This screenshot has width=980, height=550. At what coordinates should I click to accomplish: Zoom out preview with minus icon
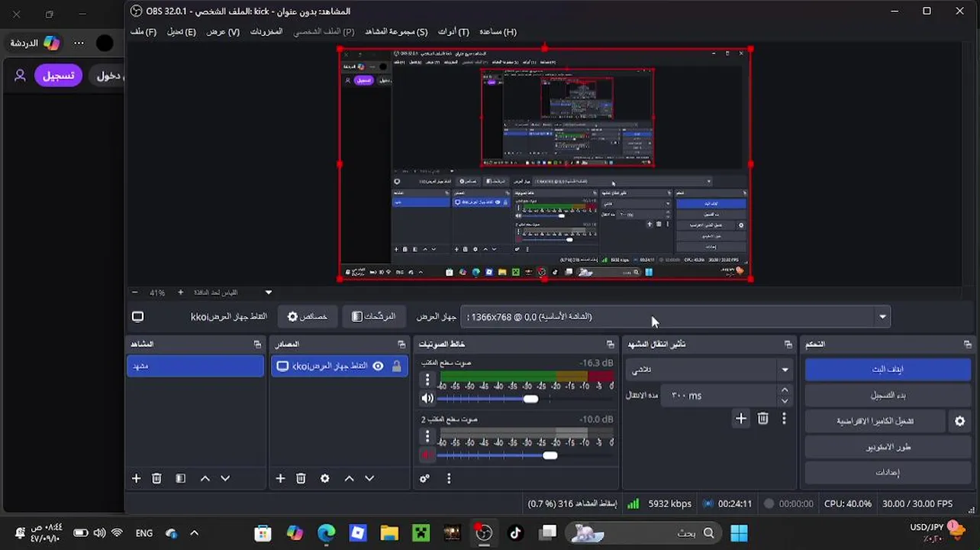(x=135, y=293)
